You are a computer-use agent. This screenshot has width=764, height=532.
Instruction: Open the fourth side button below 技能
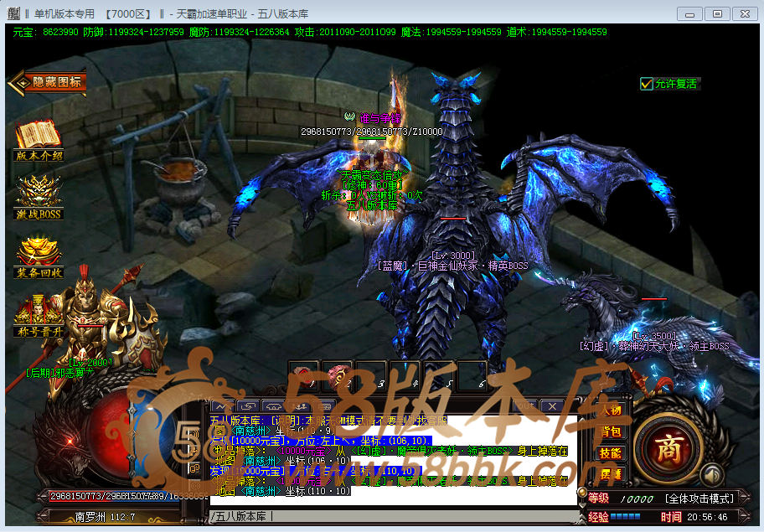[611, 474]
